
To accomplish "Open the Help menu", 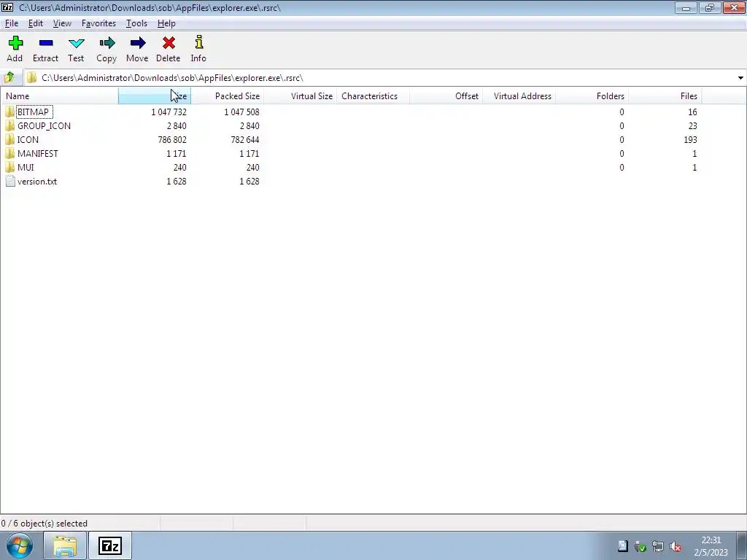I will click(x=166, y=23).
